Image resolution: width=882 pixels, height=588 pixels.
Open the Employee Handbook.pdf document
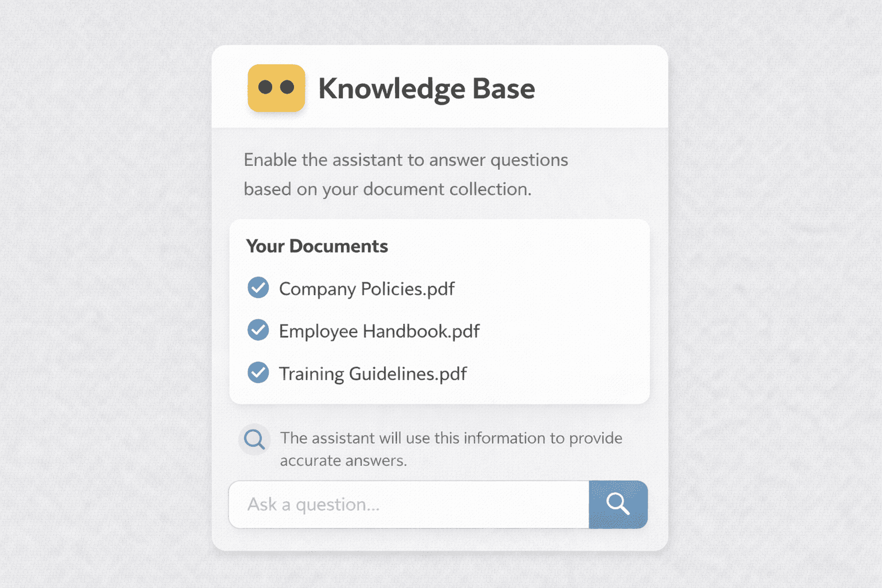[379, 331]
